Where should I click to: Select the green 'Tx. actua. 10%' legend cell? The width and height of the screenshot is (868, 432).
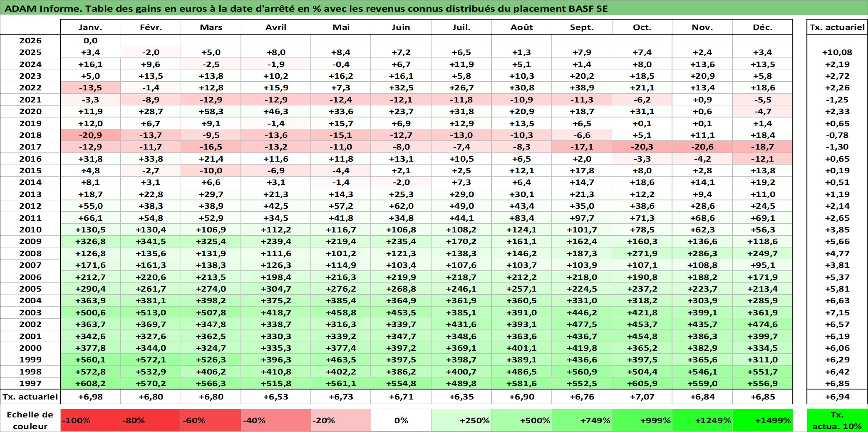(837, 420)
